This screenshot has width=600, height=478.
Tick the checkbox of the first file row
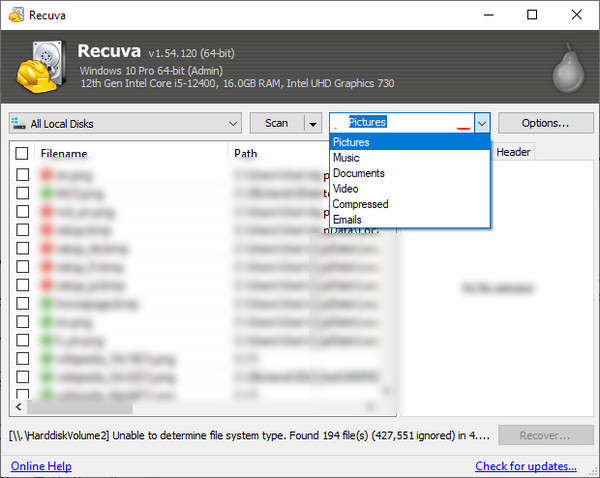click(23, 175)
